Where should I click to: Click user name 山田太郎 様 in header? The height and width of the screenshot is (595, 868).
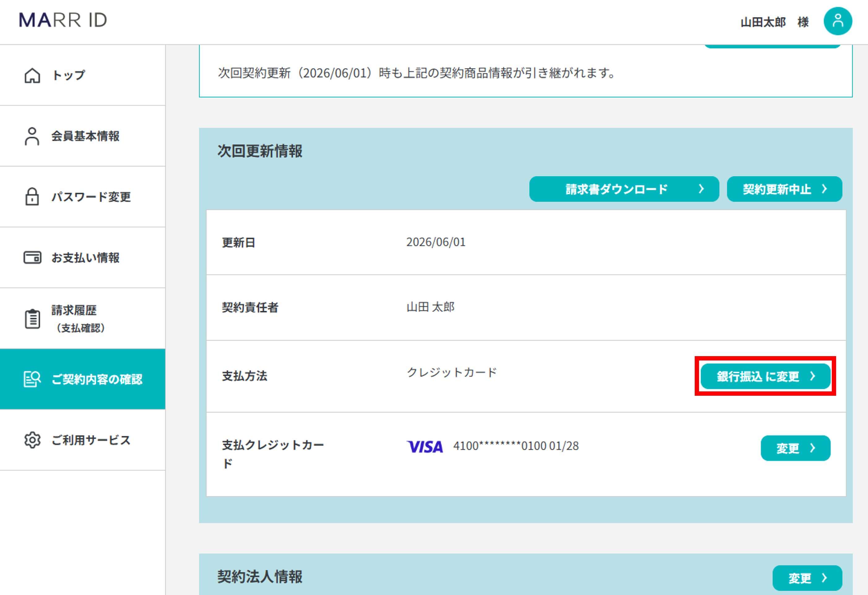[x=775, y=22]
